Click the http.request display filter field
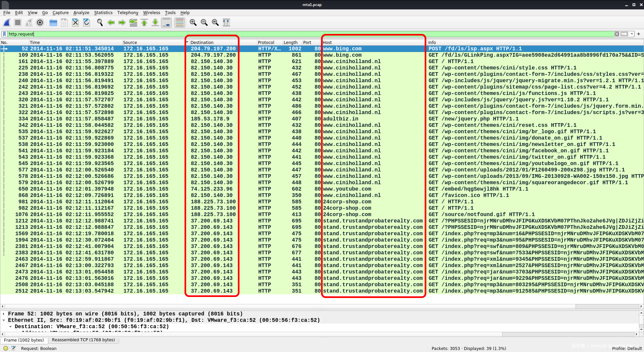This screenshot has height=352, width=644. pos(302,34)
